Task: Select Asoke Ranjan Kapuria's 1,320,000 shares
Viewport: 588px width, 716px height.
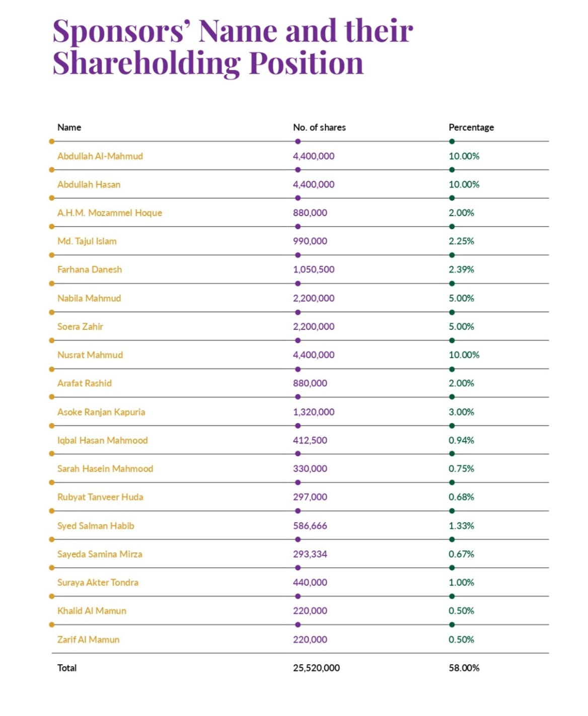Action: click(x=314, y=412)
